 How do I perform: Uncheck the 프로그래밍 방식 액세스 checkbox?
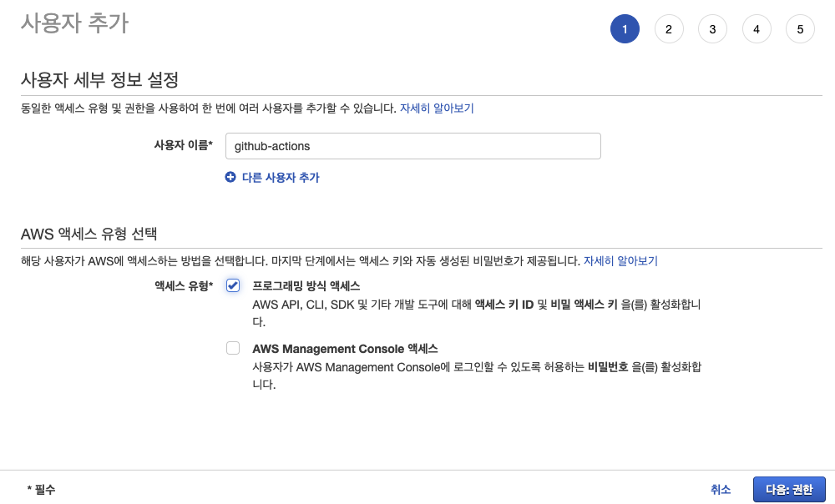[233, 285]
